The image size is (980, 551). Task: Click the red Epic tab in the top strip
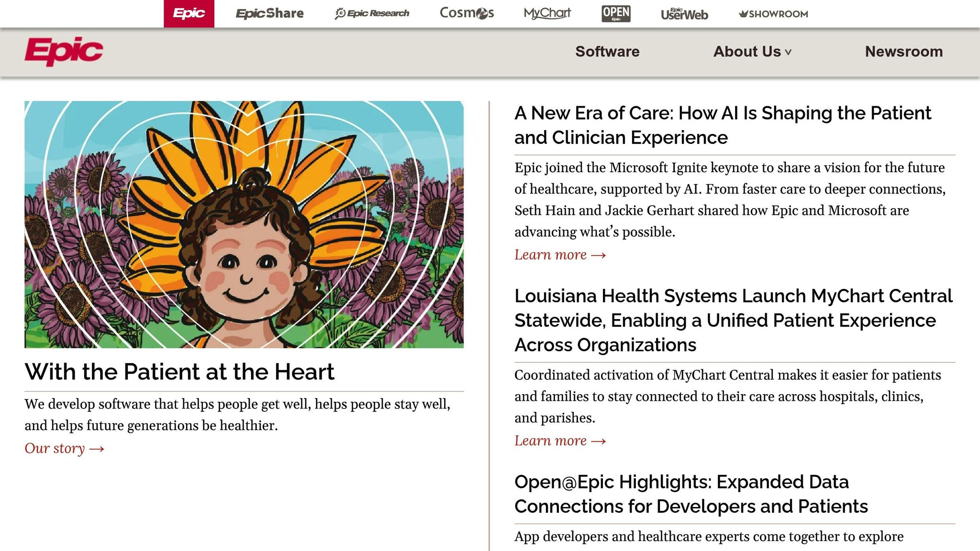coord(189,13)
